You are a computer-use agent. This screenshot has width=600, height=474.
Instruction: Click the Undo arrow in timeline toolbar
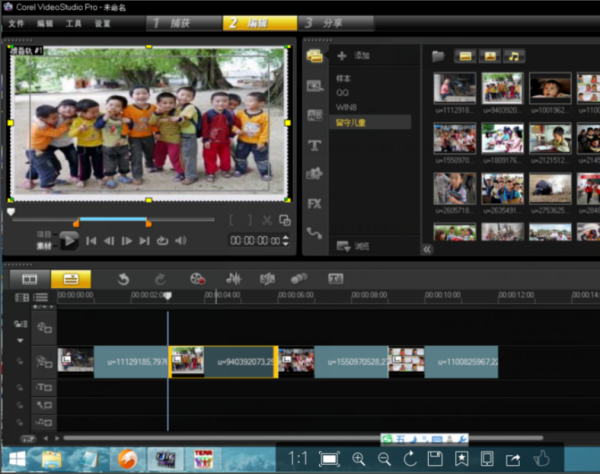click(x=123, y=279)
